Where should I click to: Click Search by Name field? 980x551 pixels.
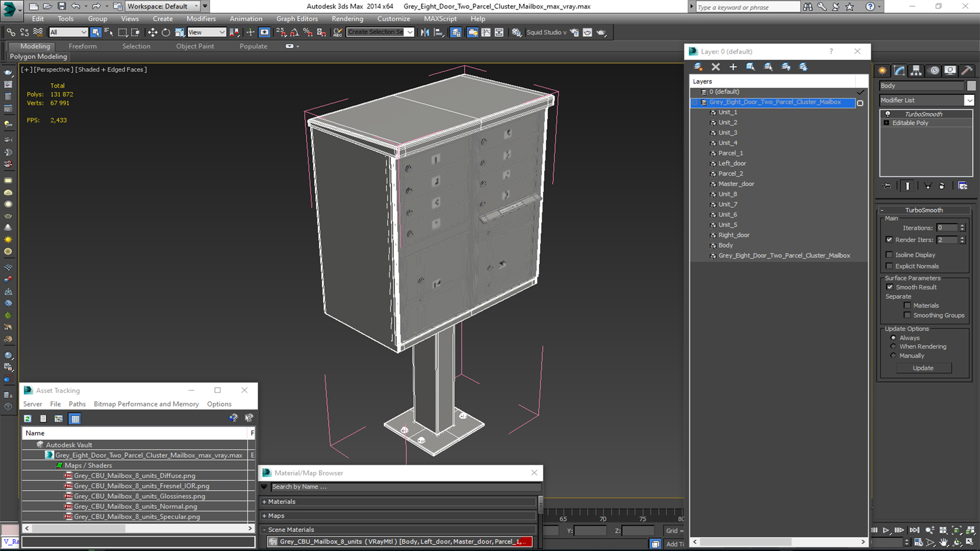click(405, 487)
